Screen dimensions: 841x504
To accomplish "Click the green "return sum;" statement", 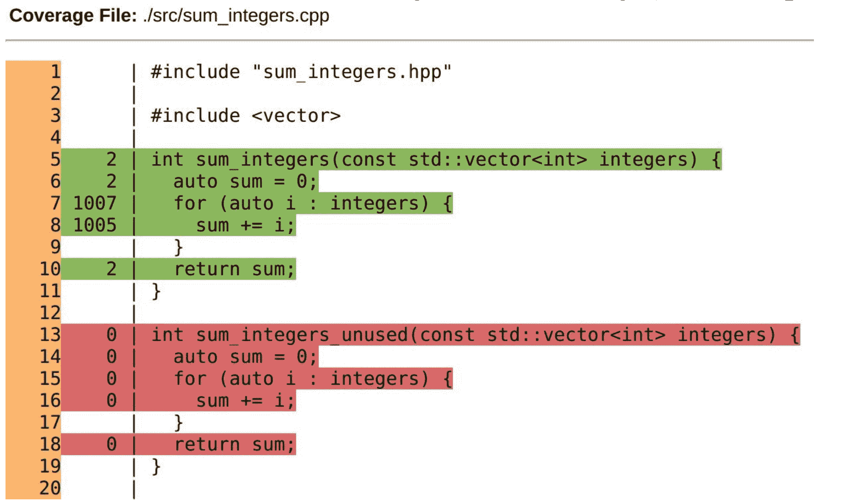I will click(x=234, y=269).
